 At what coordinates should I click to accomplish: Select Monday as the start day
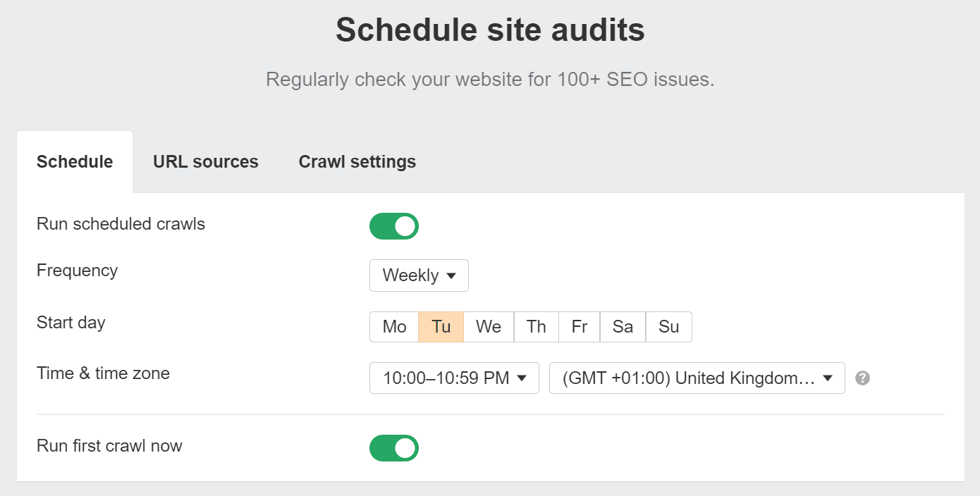click(394, 326)
